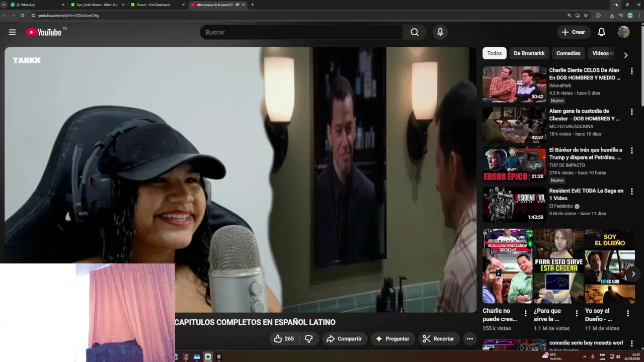Image resolution: width=644 pixels, height=362 pixels.
Task: Switch to Stream - Kick Dashboard tab
Action: click(157, 5)
